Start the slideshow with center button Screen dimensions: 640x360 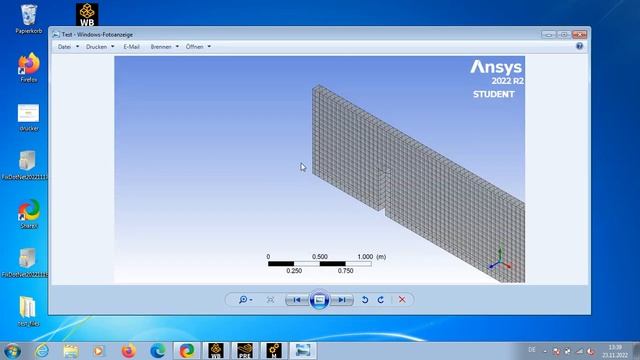pos(319,300)
